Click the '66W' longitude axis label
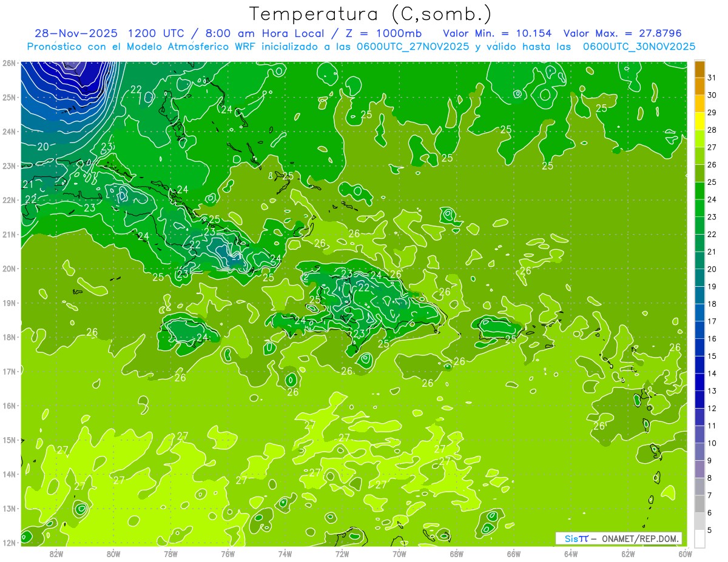The image size is (728, 562). click(x=513, y=554)
